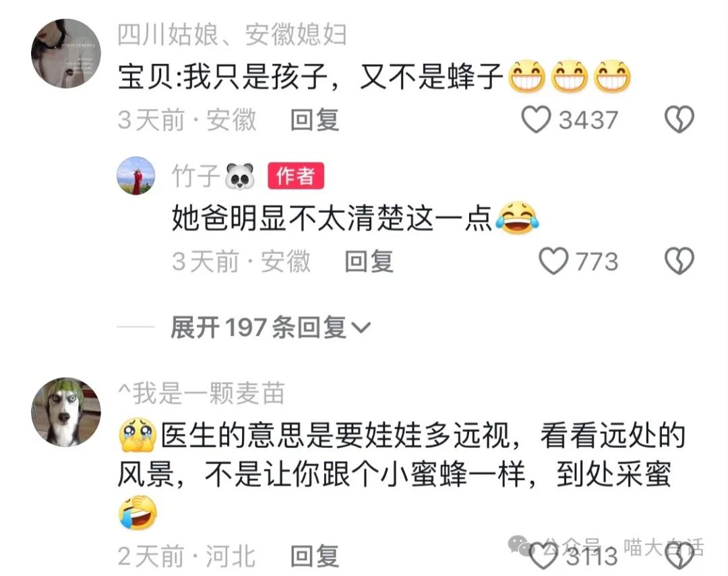The height and width of the screenshot is (576, 728).
Task: Tap the chevron next to 展开197条回复
Action: click(361, 328)
